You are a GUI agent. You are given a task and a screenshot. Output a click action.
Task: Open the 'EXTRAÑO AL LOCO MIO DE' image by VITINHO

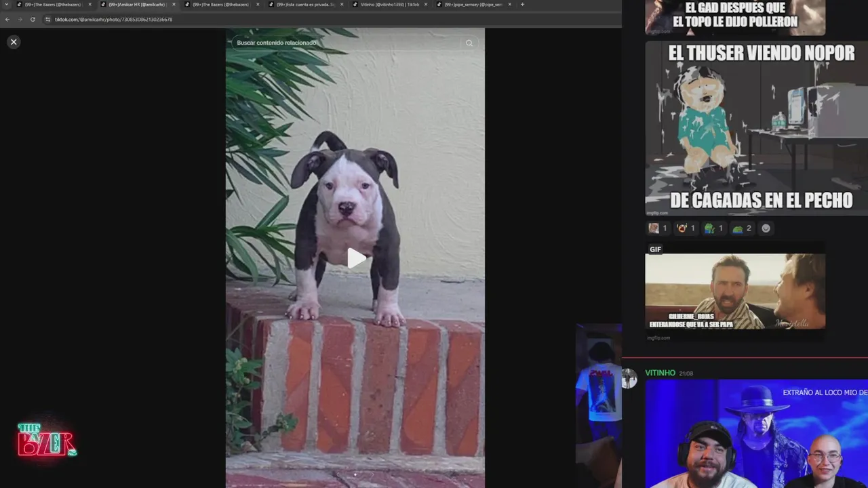tap(756, 434)
